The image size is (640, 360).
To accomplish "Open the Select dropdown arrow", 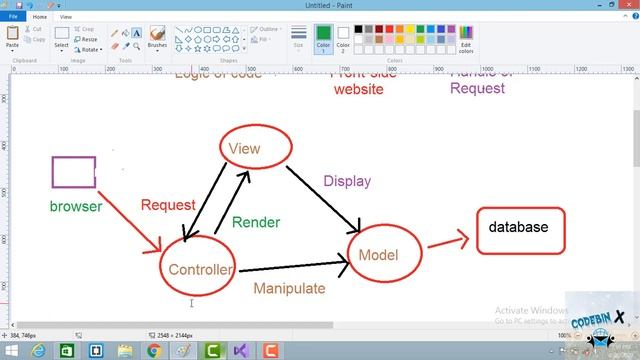I will click(62, 51).
